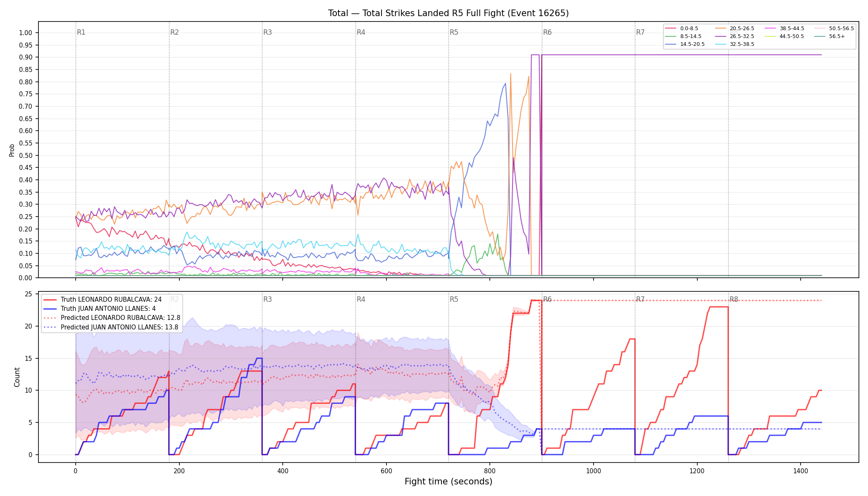
Task: Click the 56.5+ legend entry label
Action: (x=837, y=36)
